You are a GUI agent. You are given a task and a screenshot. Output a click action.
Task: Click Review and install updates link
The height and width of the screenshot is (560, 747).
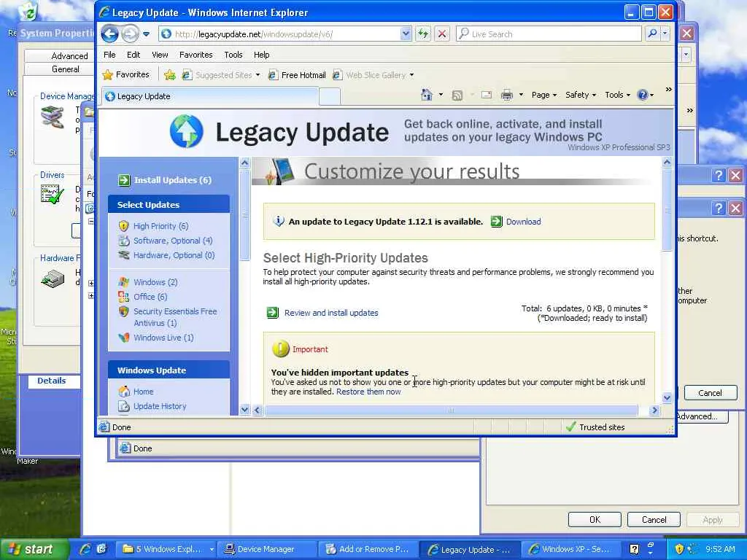click(x=331, y=313)
